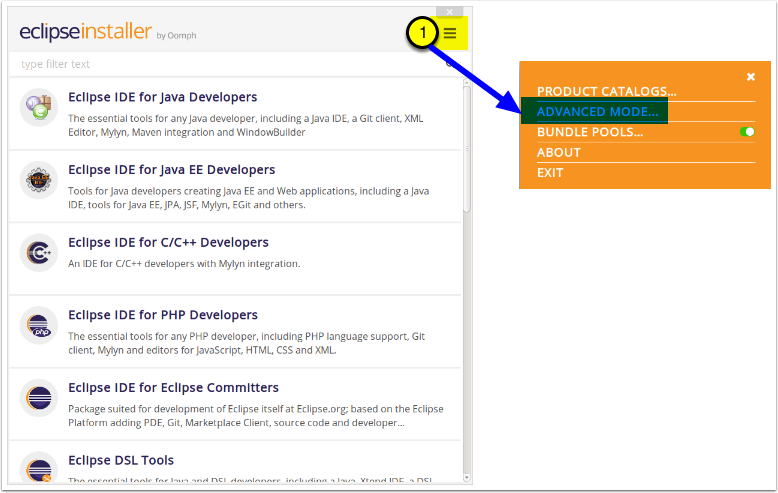
Task: Click the eclipseinstaller logo
Action: (85, 32)
